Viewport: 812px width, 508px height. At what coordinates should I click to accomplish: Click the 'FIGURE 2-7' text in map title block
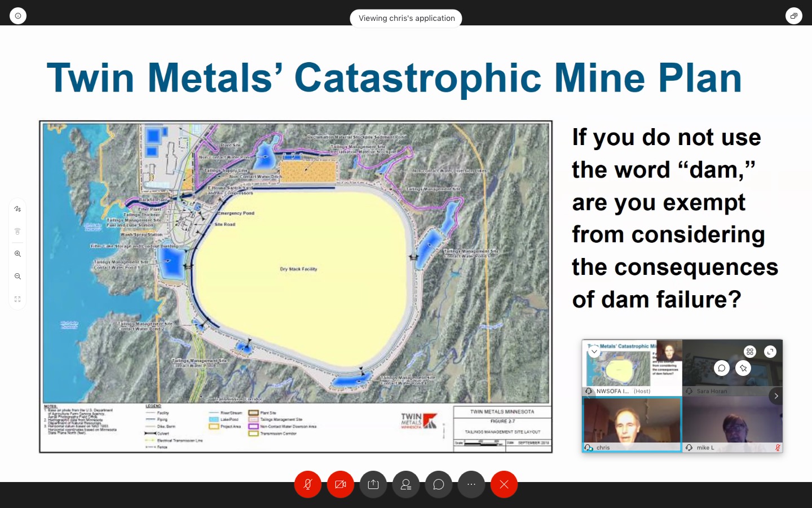click(502, 421)
